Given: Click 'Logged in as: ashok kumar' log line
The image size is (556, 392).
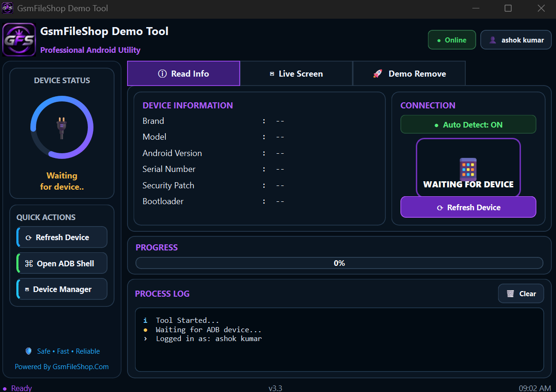Looking at the screenshot, I should tap(209, 339).
